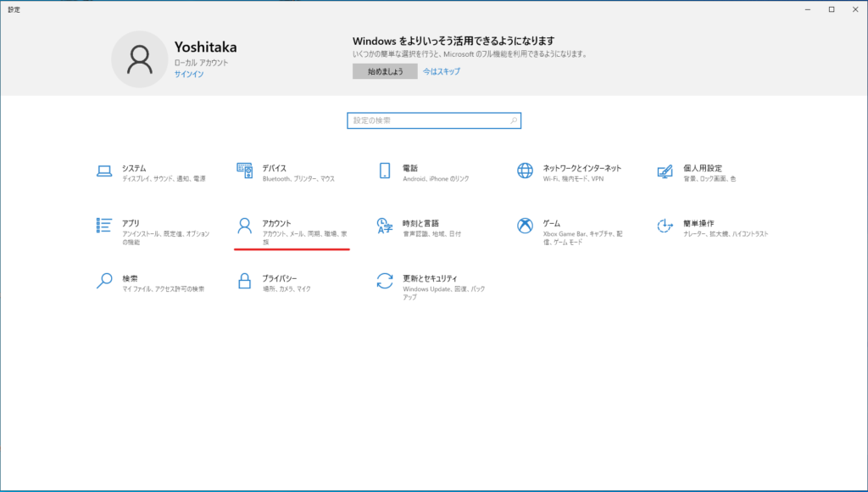Select the ネットワークとインターネット title text
The height and width of the screenshot is (492, 868).
click(x=581, y=169)
